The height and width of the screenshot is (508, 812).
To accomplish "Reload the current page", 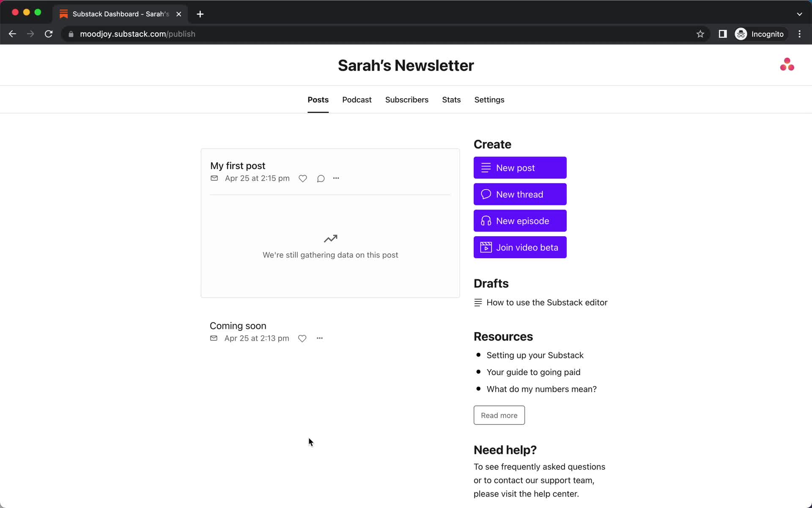I will click(49, 34).
